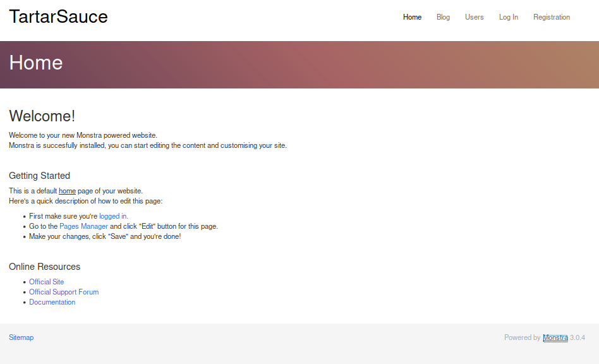Open the Users page from navigation

click(x=474, y=17)
